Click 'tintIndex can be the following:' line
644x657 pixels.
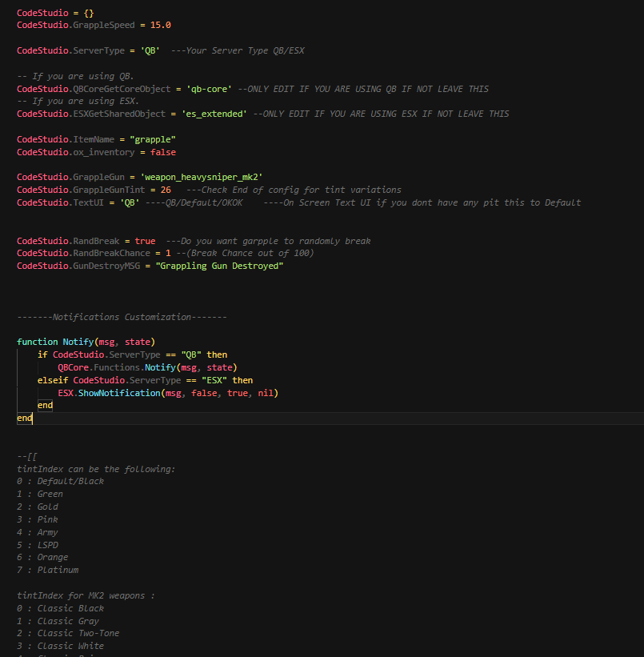tap(96, 469)
